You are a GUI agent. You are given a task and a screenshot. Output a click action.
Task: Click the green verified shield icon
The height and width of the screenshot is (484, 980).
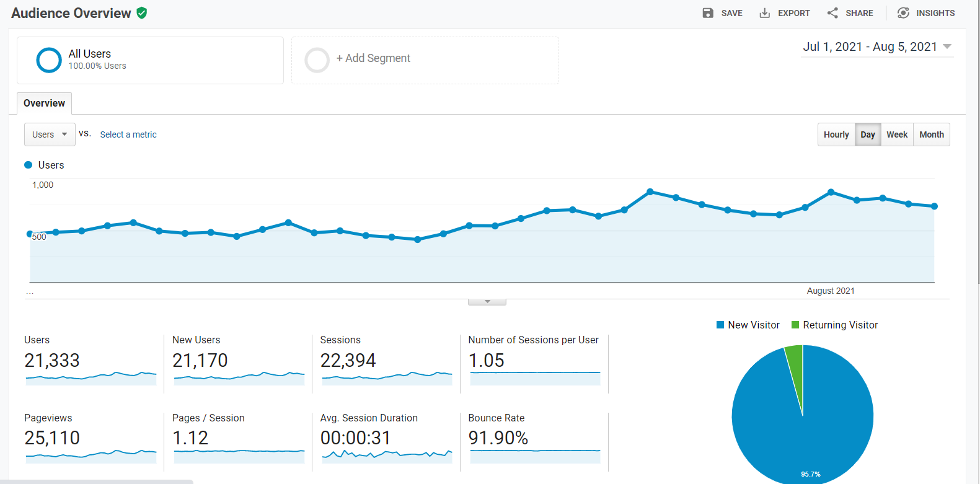pos(142,13)
